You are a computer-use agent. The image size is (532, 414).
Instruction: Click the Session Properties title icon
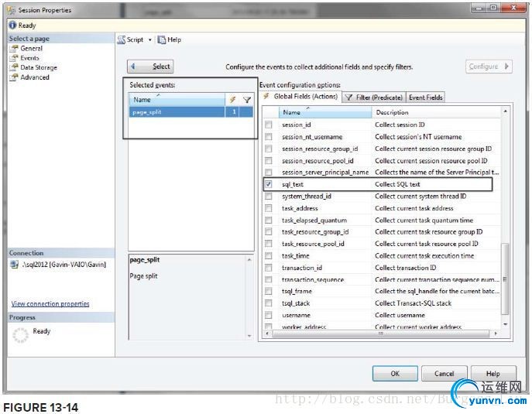click(11, 10)
